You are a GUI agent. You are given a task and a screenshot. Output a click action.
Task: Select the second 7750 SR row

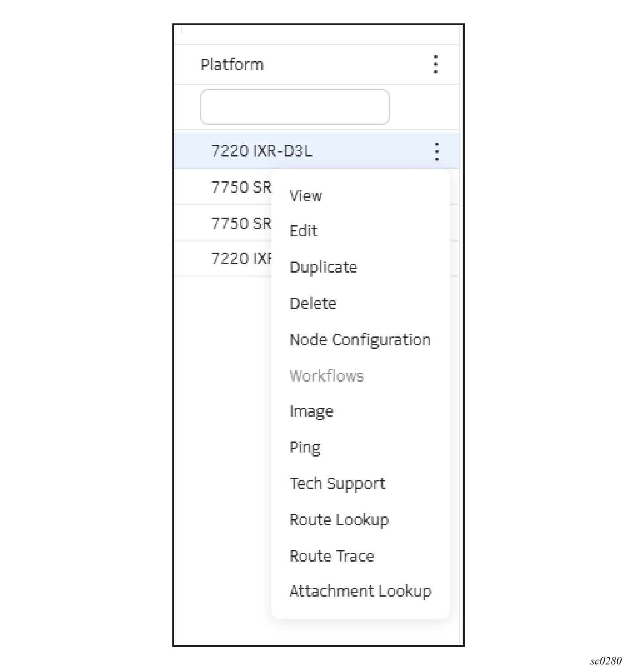241,223
